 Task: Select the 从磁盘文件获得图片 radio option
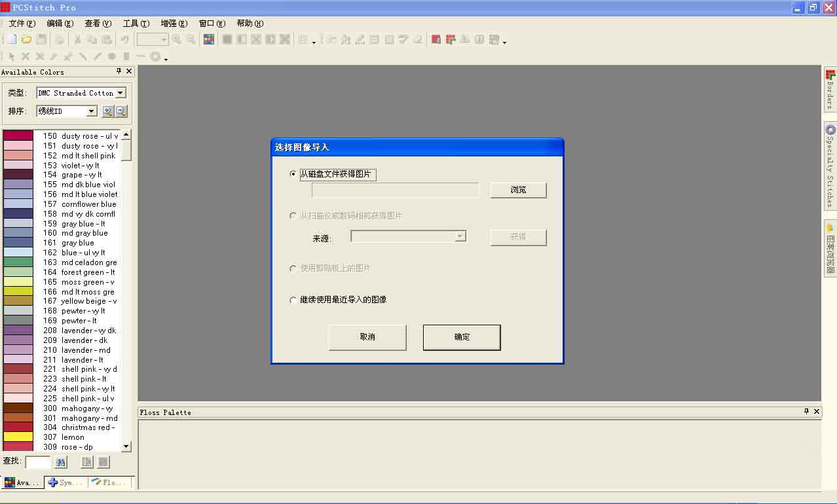click(x=293, y=173)
